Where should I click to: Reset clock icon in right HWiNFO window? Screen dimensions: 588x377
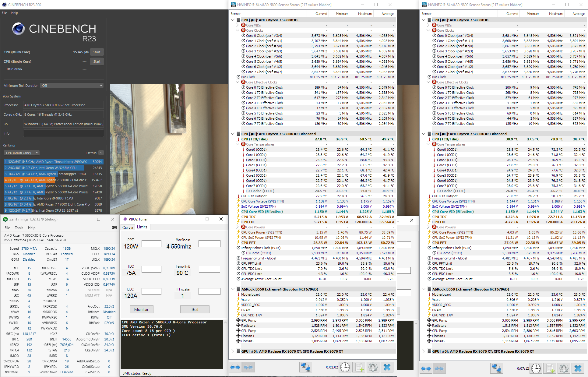(536, 368)
